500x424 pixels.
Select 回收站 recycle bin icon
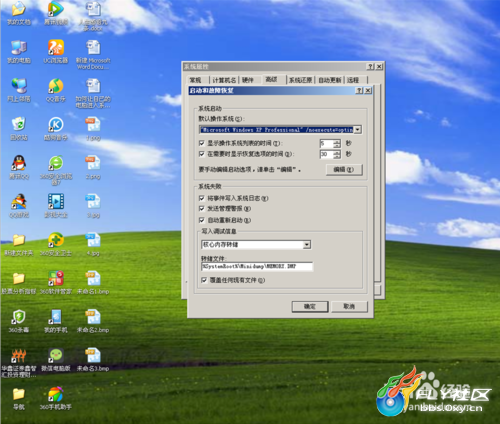point(19,125)
